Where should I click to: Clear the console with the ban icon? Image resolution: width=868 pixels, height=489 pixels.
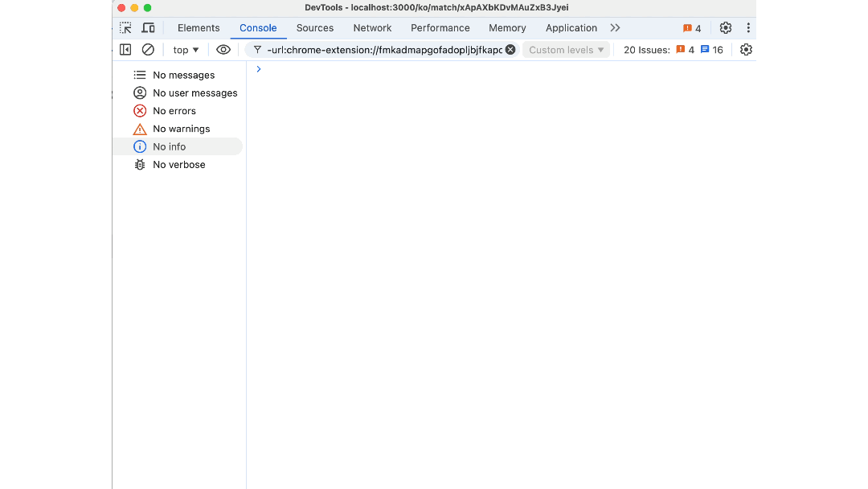[148, 50]
